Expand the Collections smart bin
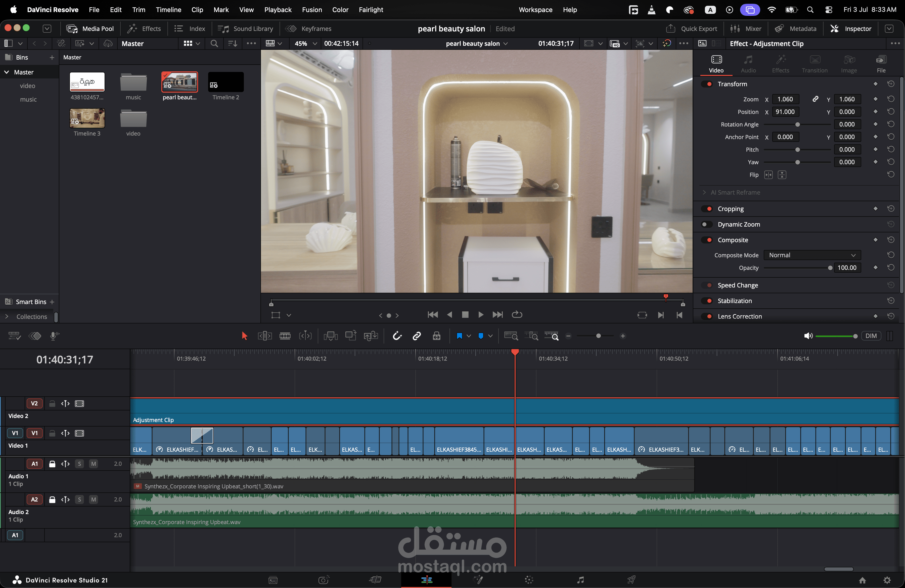The image size is (905, 588). [x=7, y=316]
